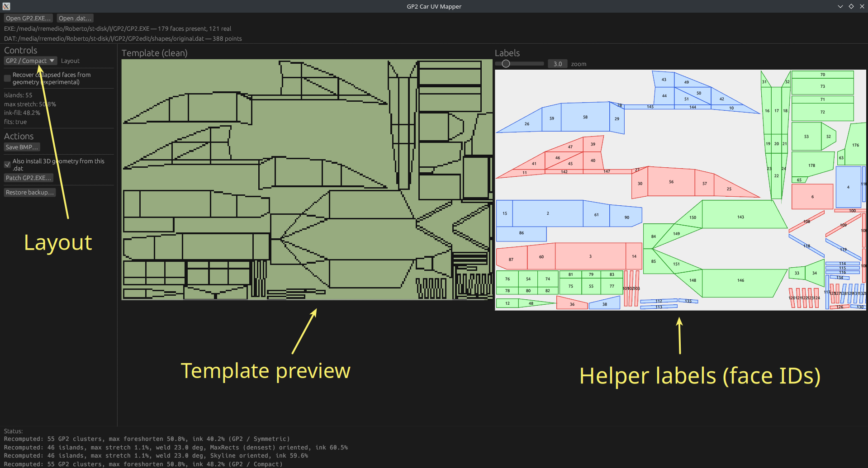Click the Template (clean) preview image
This screenshot has height=468, width=868.
point(307,180)
